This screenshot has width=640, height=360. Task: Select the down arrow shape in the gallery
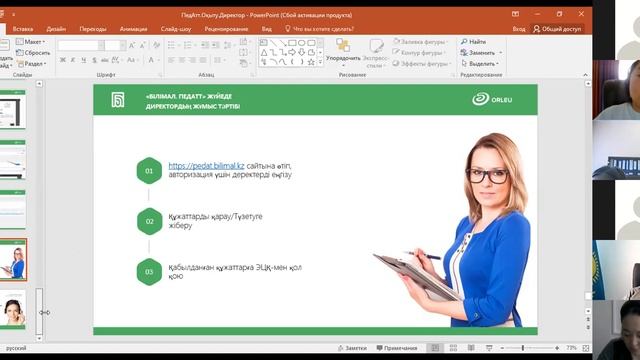tap(302, 52)
